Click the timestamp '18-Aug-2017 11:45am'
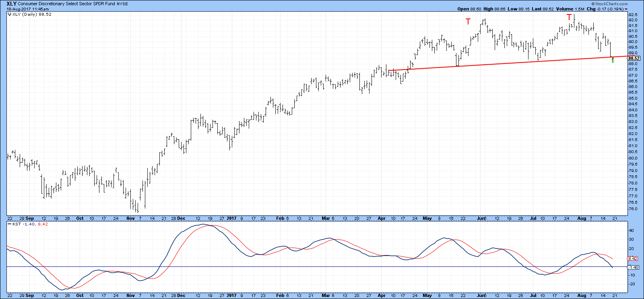The width and height of the screenshot is (644, 299). tap(27, 9)
